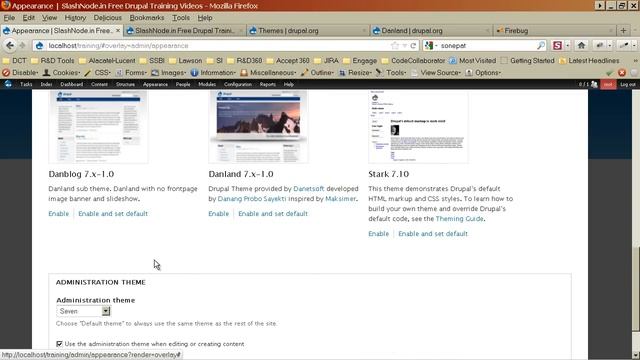This screenshot has width=640, height=360.
Task: Open the View Source developer toolbar menu
Action: [x=436, y=73]
